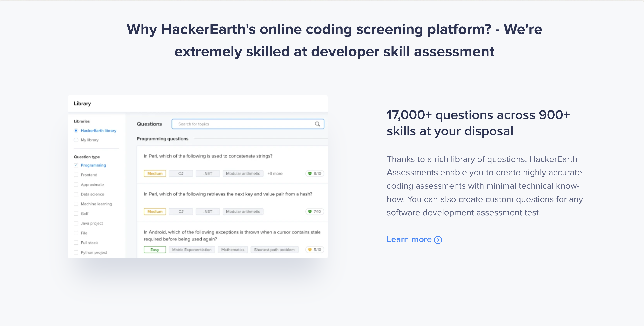Image resolution: width=644 pixels, height=326 pixels.
Task: Click the Library panel title
Action: click(x=82, y=104)
